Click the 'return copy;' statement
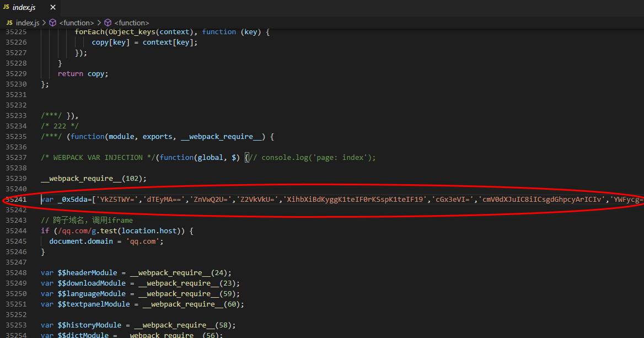The image size is (644, 338). [83, 74]
